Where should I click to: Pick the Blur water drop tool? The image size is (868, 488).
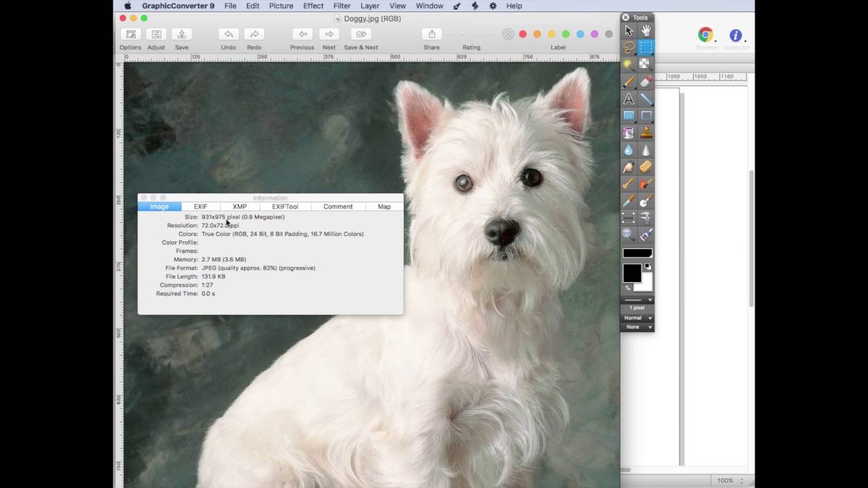(x=629, y=150)
